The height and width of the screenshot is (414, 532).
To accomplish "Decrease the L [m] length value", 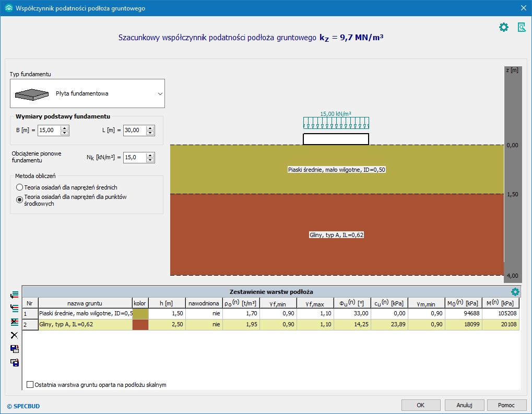I will [x=150, y=133].
